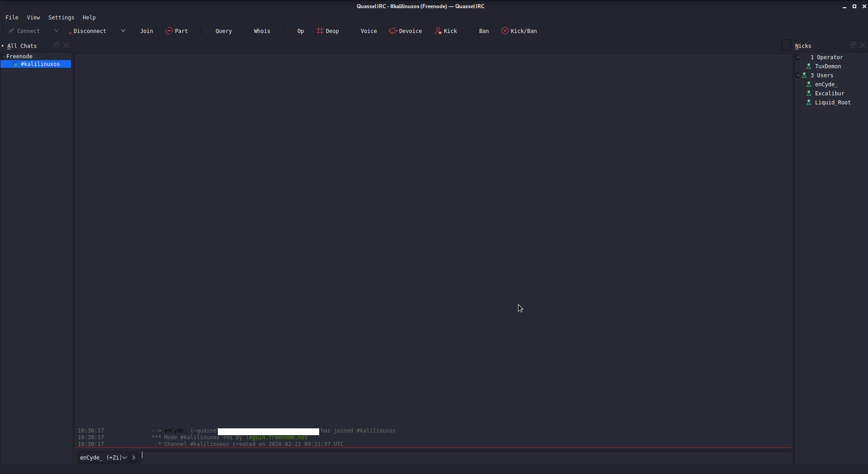The height and width of the screenshot is (474, 868).
Task: Close the All Chats panel
Action: pyautogui.click(x=66, y=45)
